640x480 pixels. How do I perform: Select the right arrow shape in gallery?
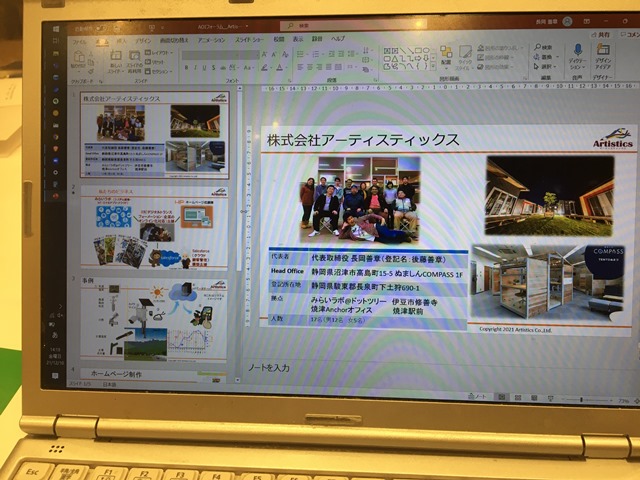[418, 59]
